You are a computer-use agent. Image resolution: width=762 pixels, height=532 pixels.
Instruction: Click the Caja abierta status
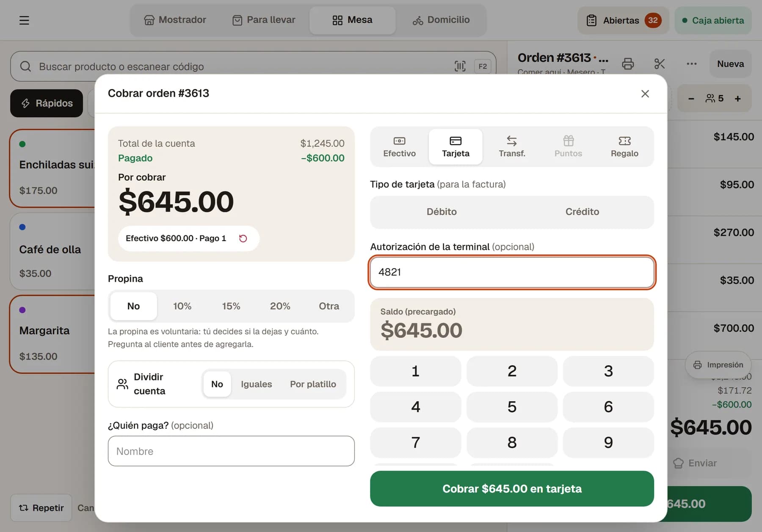[x=713, y=20]
